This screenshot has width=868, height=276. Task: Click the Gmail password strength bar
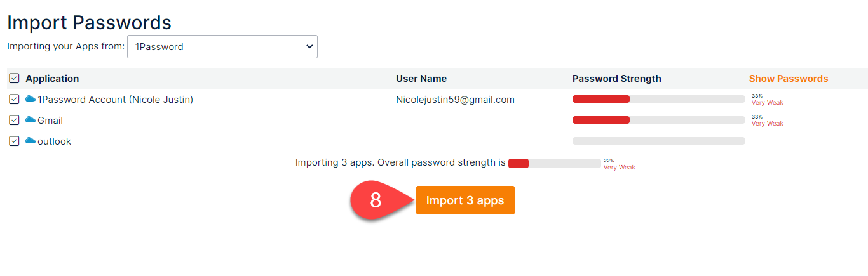tap(659, 120)
